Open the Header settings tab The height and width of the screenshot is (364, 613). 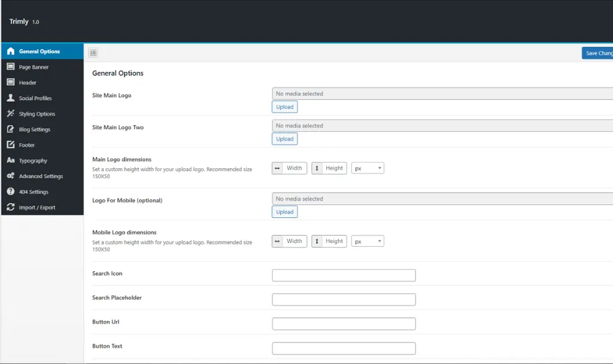(x=28, y=83)
